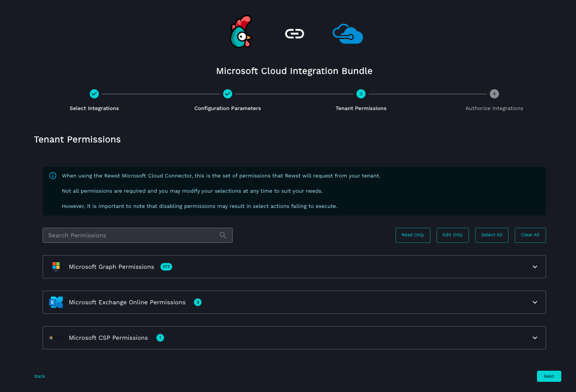Expand Microsoft Graph Permissions chevron
This screenshot has width=576, height=392.
[x=534, y=267]
